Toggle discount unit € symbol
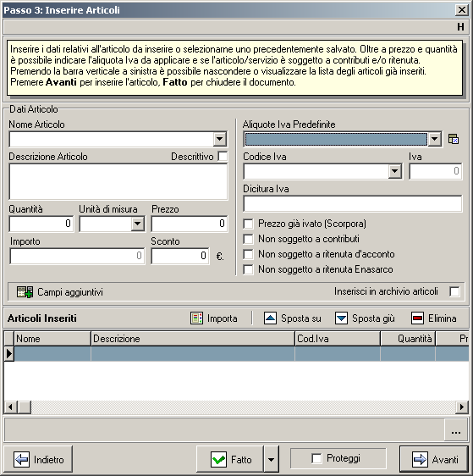The height and width of the screenshot is (476, 473). [220, 257]
